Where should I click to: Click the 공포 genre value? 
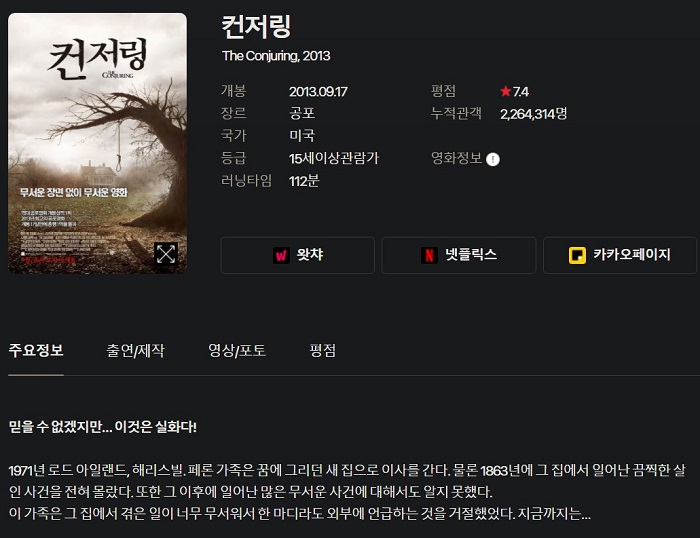click(302, 113)
